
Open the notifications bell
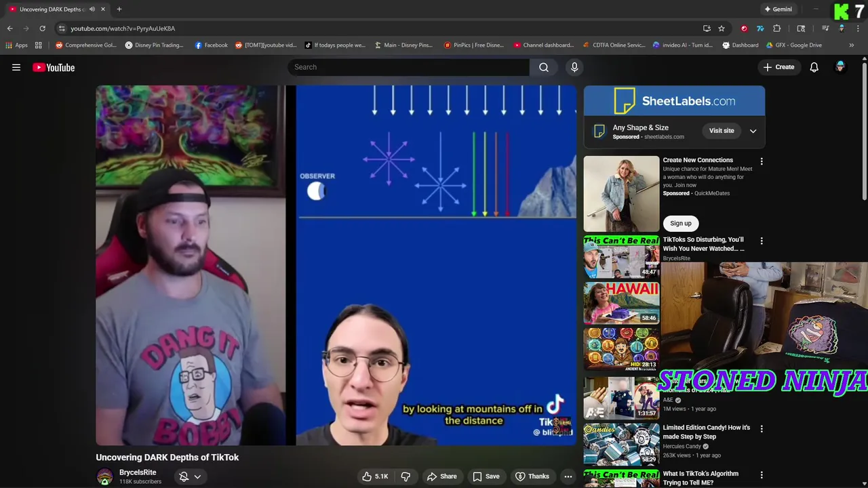coord(814,67)
